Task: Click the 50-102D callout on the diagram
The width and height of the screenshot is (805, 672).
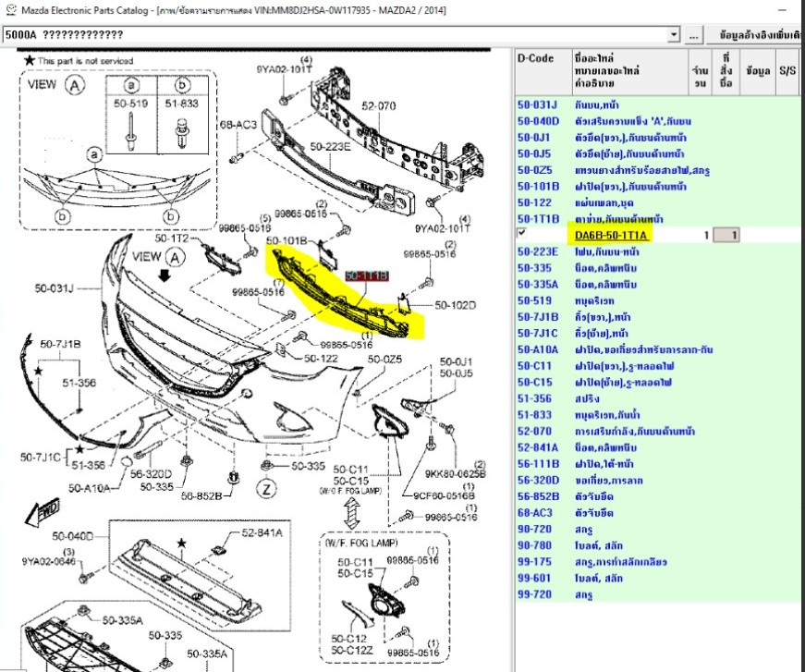Action: (455, 305)
